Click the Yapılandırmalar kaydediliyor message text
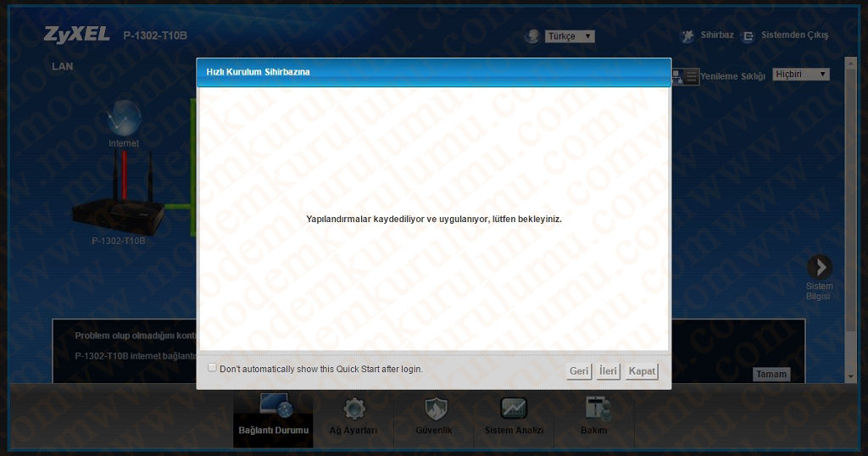This screenshot has width=868, height=456. click(434, 220)
